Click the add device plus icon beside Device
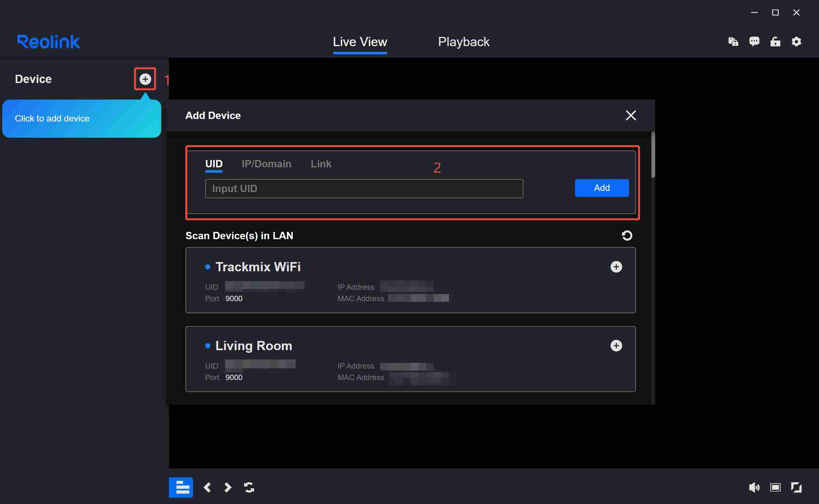The height and width of the screenshot is (504, 819). click(145, 79)
